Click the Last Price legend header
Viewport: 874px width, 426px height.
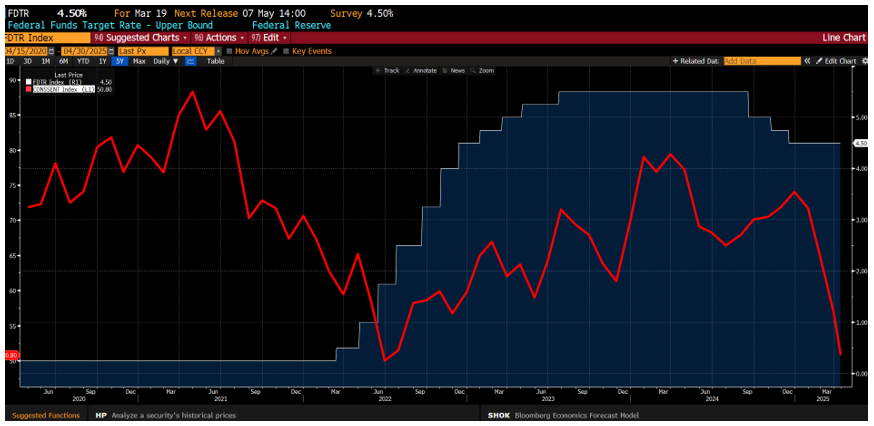click(67, 74)
